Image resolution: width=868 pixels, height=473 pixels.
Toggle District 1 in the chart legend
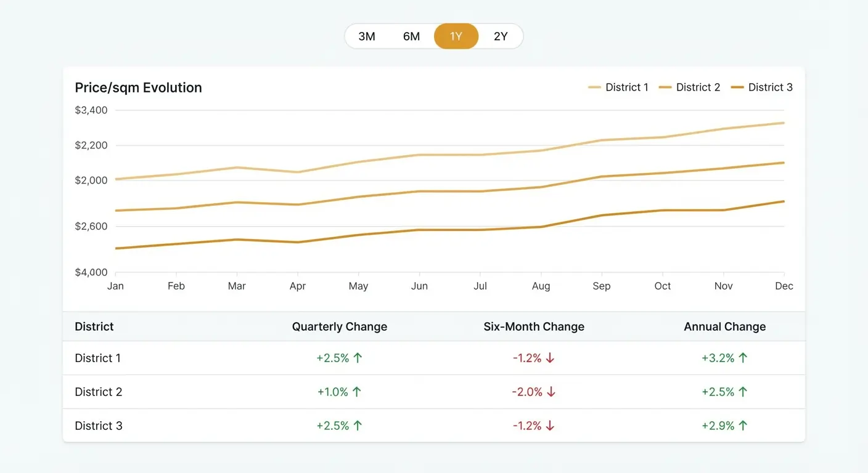tap(618, 87)
